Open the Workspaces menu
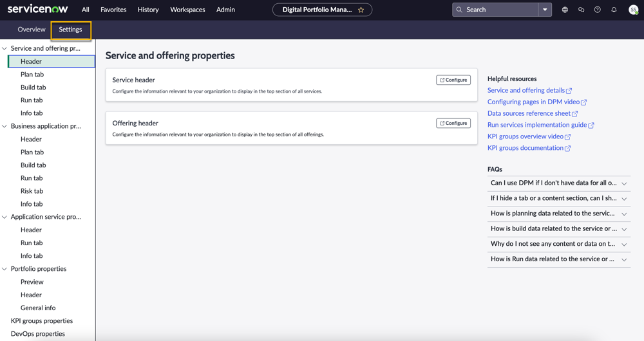The width and height of the screenshot is (644, 341). click(x=187, y=10)
